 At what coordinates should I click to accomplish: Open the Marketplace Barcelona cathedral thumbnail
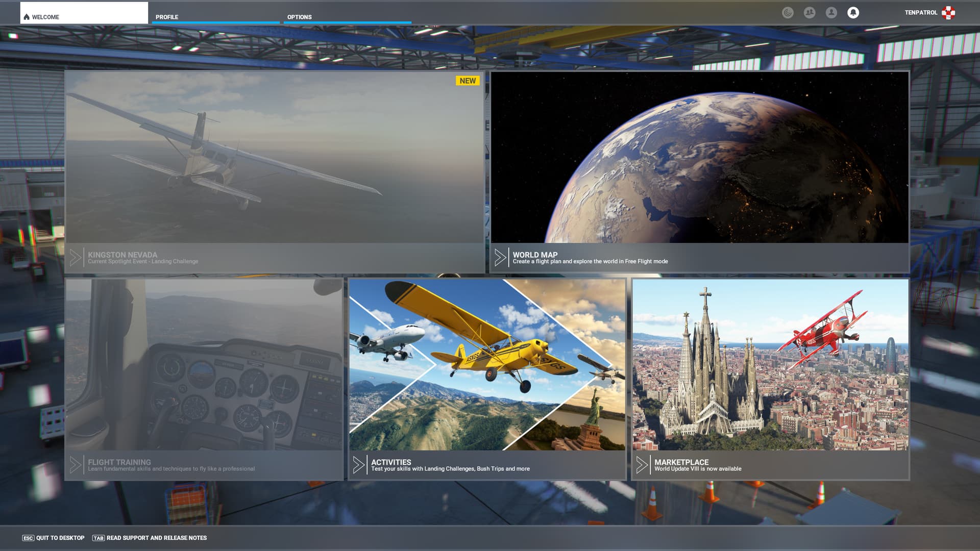click(770, 365)
